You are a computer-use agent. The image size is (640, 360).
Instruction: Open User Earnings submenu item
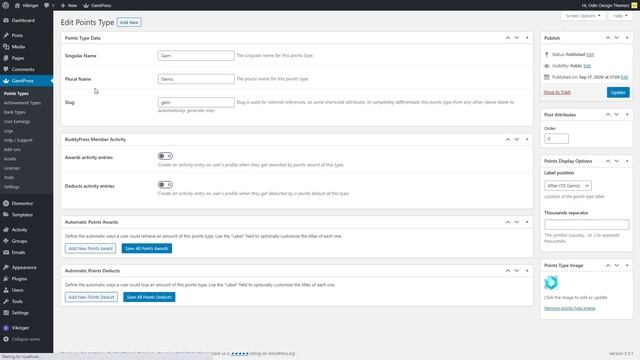(x=17, y=122)
